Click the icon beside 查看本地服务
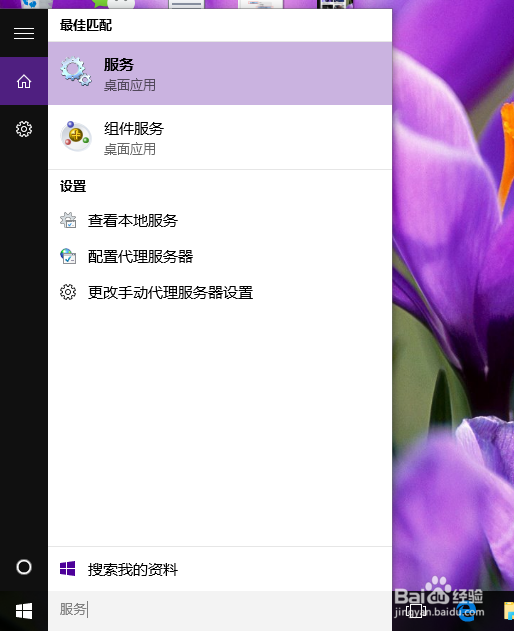The image size is (514, 631). point(68,221)
